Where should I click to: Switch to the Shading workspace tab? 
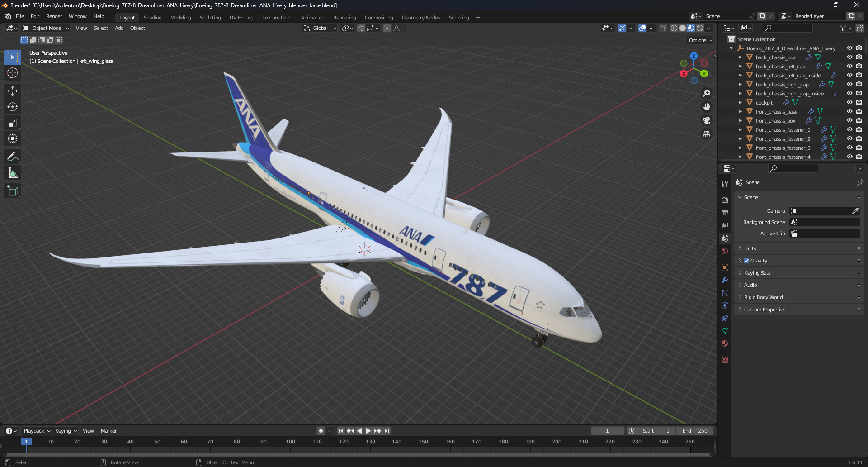[152, 18]
